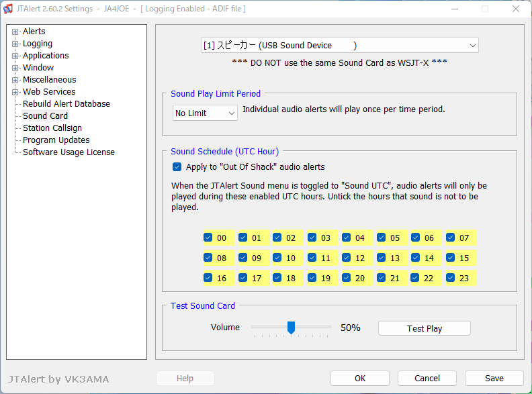Image resolution: width=532 pixels, height=394 pixels.
Task: Expand the Alerts tree node
Action: point(15,32)
